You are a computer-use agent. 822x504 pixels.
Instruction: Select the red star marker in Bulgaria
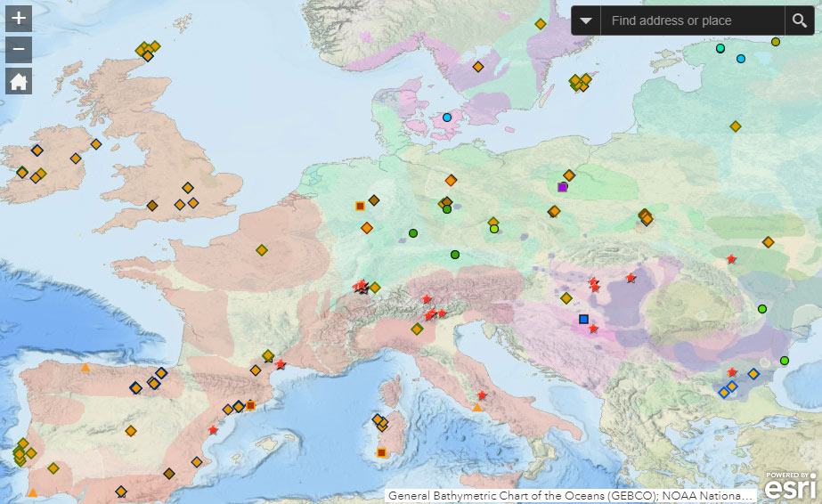pyautogui.click(x=732, y=372)
